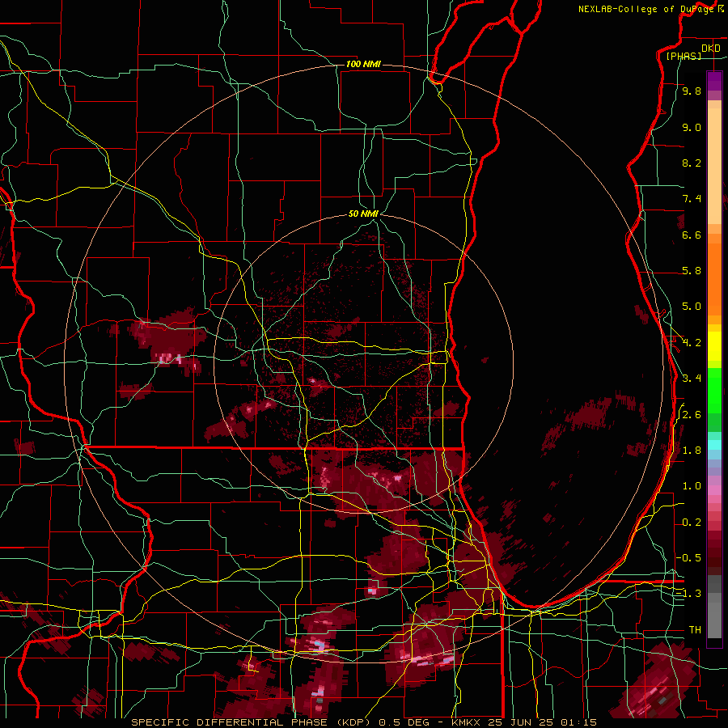Viewport: 728px width, 728px height.
Task: Click the '7.4' legend value
Action: coord(692,199)
